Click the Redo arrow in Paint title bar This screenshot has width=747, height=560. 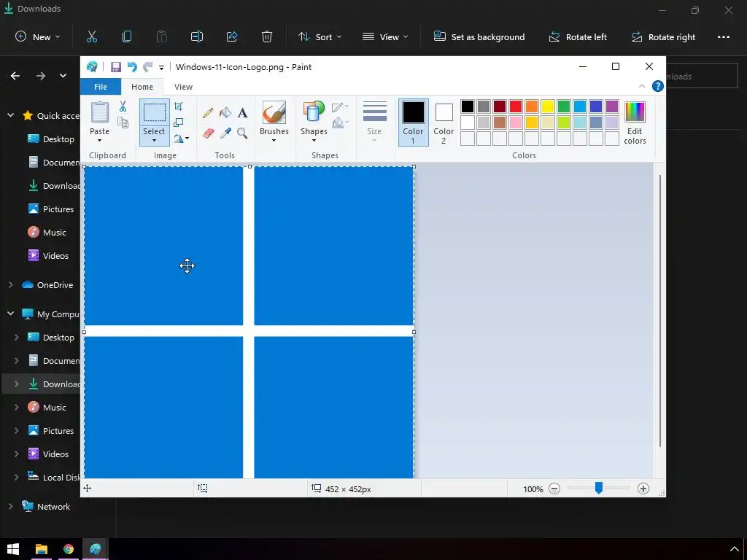point(148,67)
